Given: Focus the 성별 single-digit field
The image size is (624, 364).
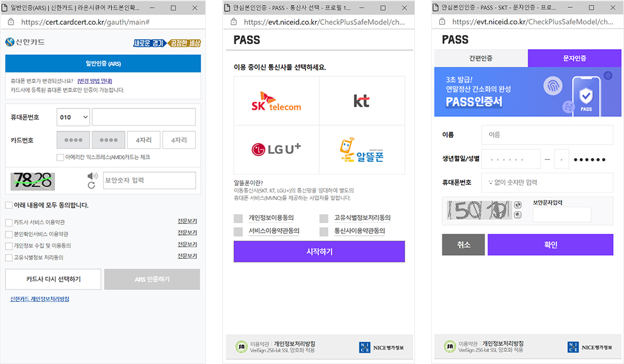Looking at the screenshot, I should coord(562,159).
